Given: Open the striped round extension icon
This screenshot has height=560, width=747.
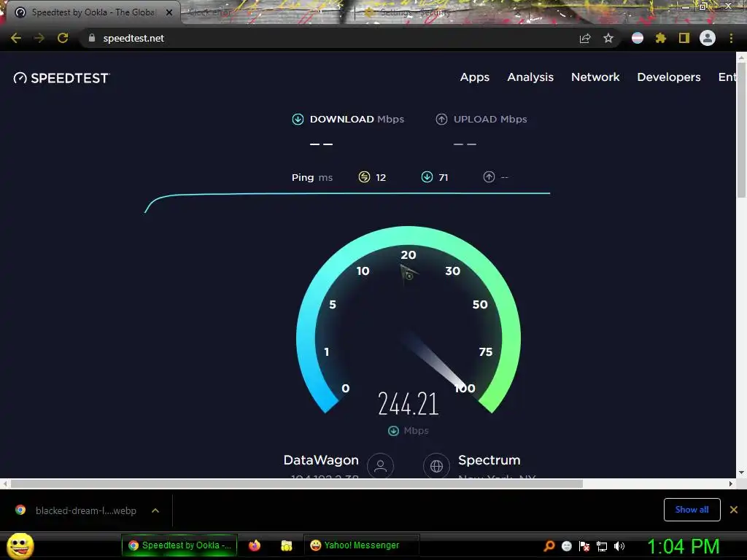Looking at the screenshot, I should [638, 38].
